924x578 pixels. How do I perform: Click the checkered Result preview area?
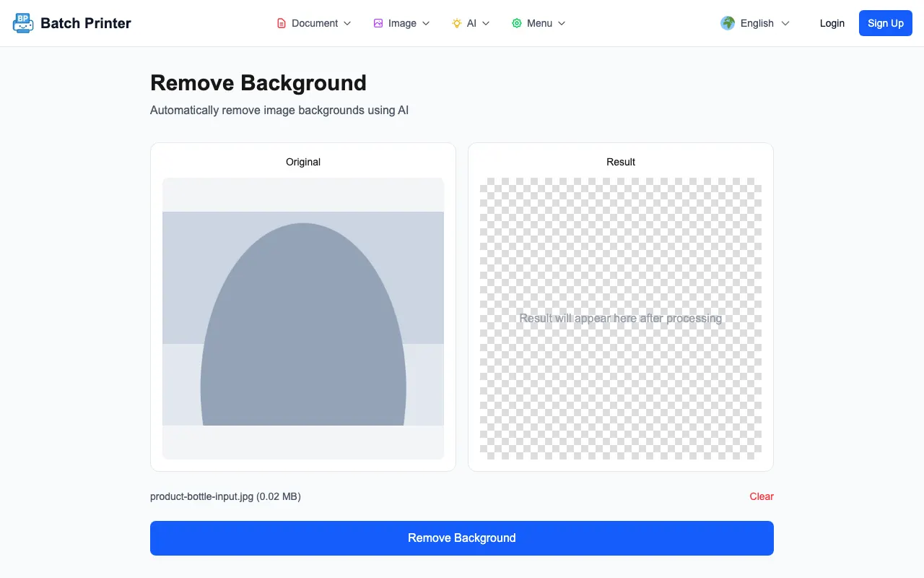coord(621,319)
